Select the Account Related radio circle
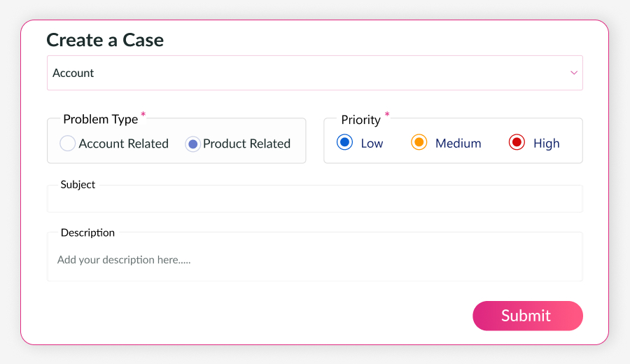This screenshot has width=630, height=364. (68, 143)
